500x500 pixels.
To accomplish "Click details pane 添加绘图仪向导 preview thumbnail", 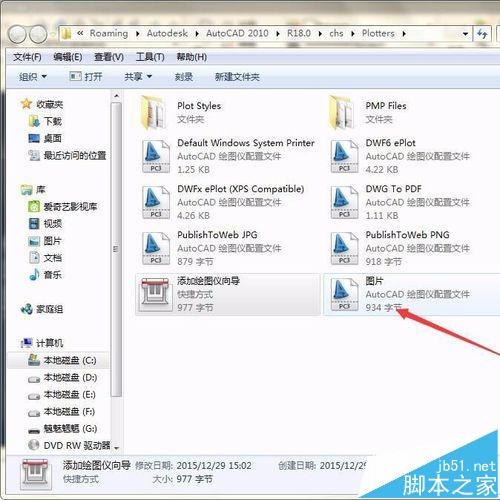I will pyautogui.click(x=35, y=474).
